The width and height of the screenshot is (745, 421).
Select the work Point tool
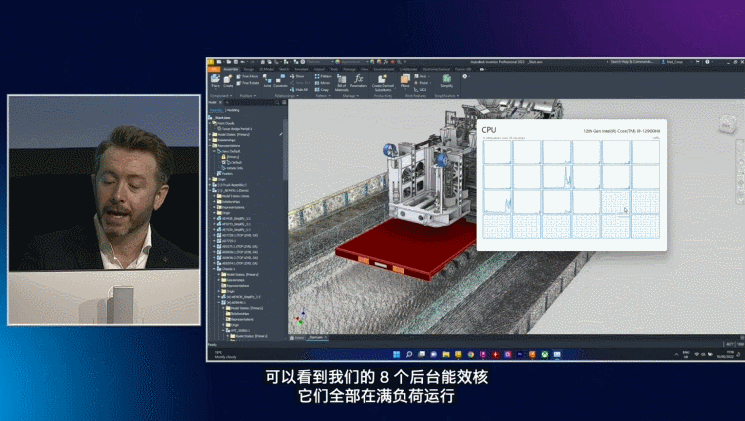pos(422,83)
